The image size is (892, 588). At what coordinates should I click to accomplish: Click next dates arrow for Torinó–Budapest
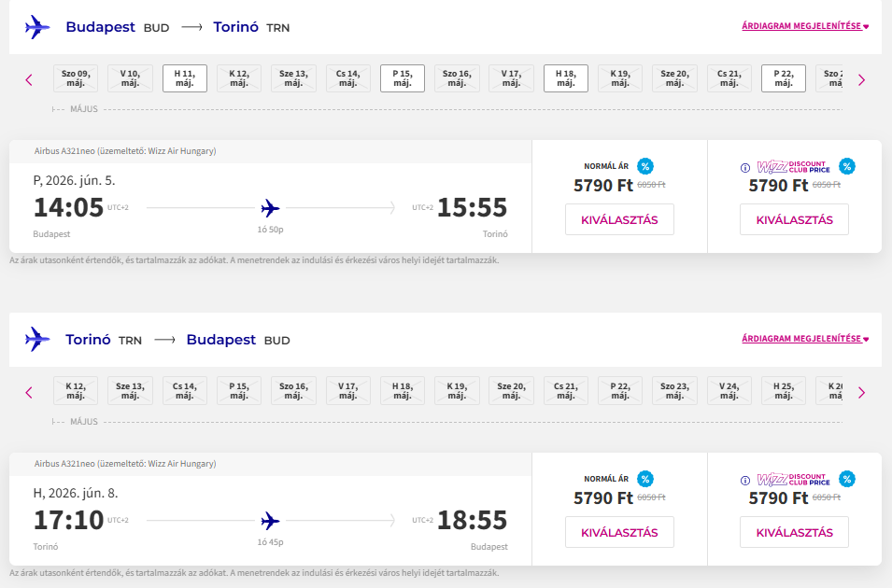click(861, 392)
